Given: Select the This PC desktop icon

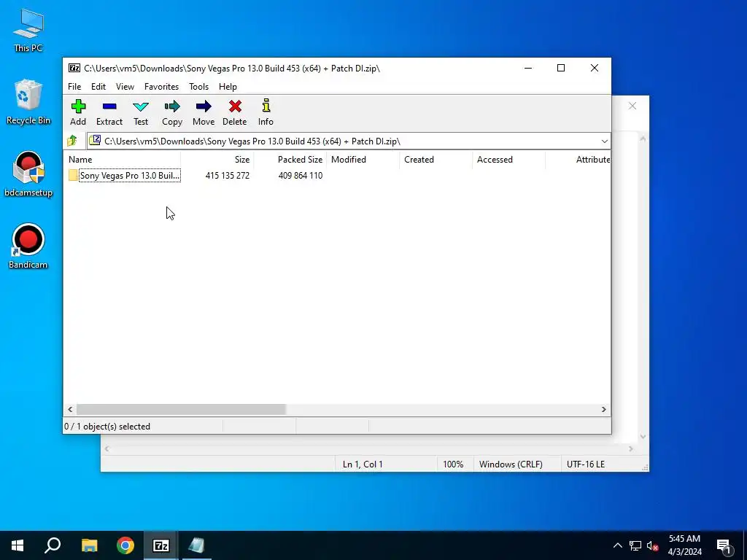Looking at the screenshot, I should (x=28, y=30).
